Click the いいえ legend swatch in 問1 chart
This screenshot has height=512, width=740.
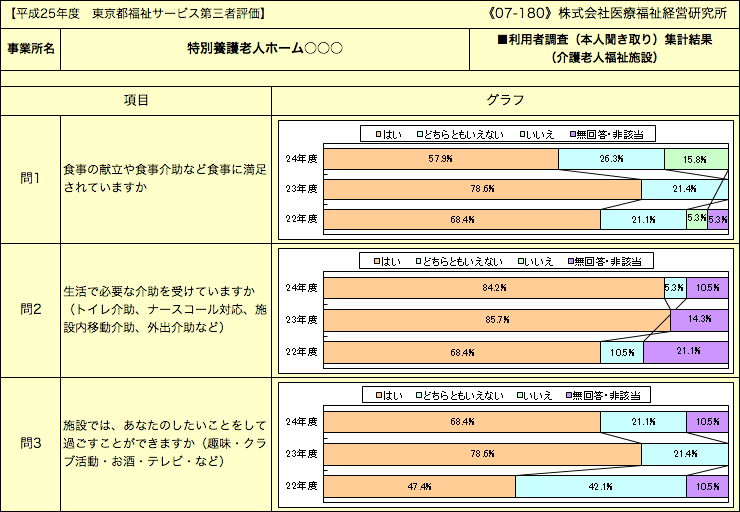coord(522,134)
